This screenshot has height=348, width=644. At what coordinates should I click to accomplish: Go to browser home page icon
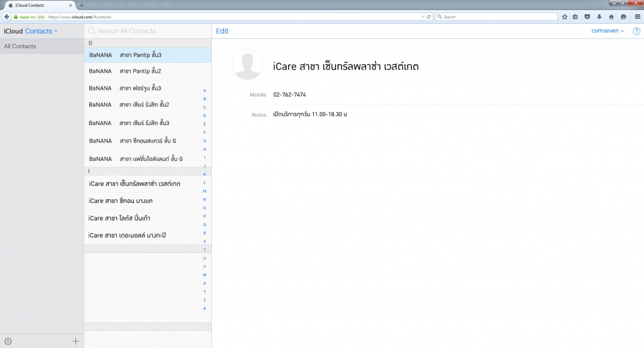pyautogui.click(x=611, y=17)
